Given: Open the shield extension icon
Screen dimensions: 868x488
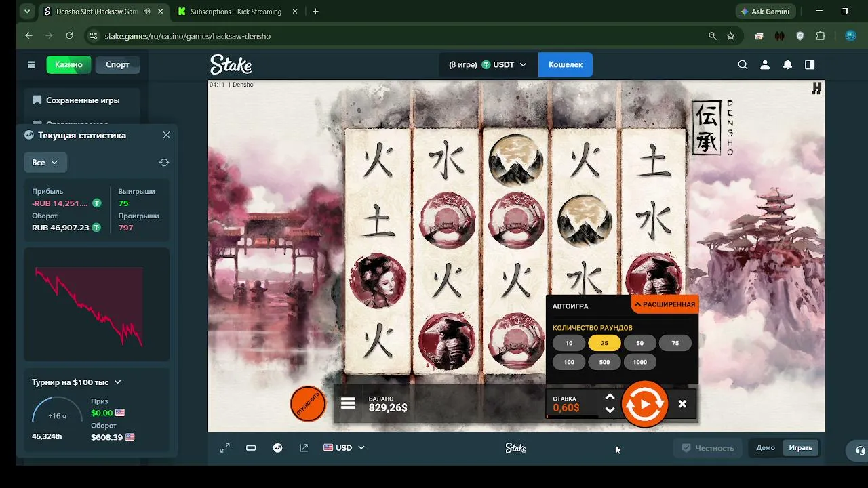Looking at the screenshot, I should pos(800,36).
